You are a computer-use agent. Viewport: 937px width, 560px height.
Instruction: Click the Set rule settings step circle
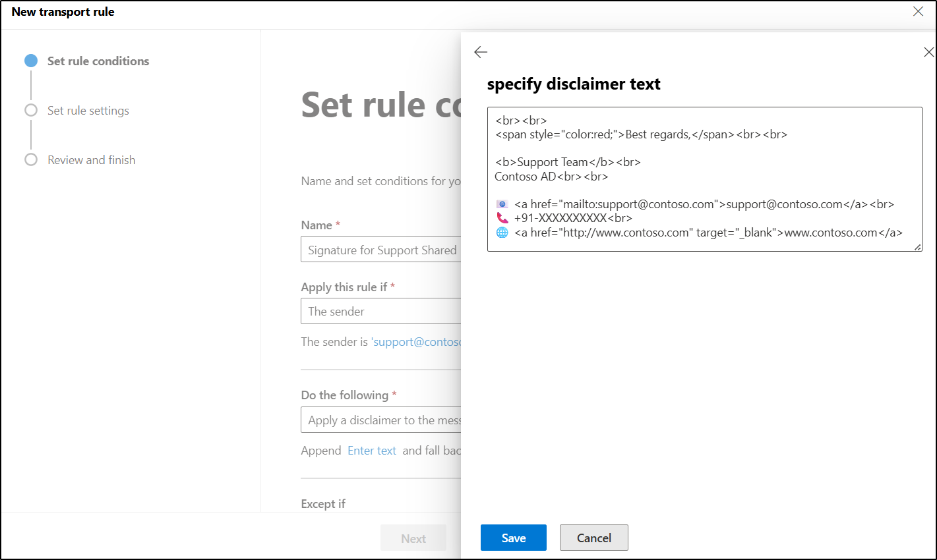(31, 110)
